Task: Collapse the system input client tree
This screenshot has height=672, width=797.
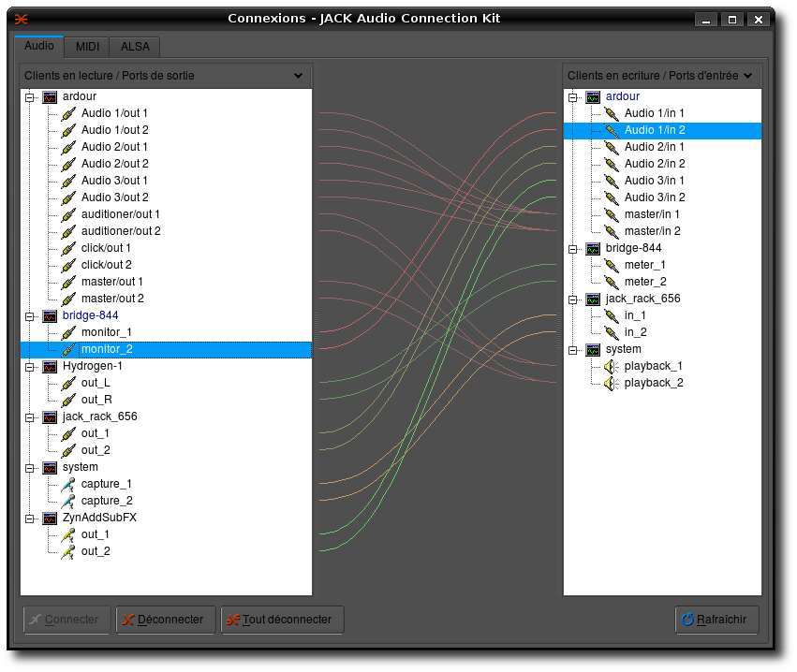Action: coord(572,350)
